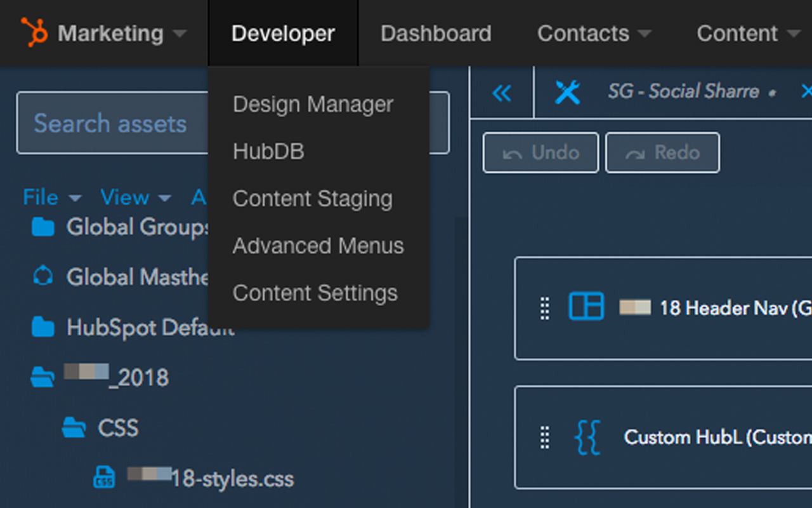Open the 18-styles.css file
Image resolution: width=812 pixels, height=508 pixels.
[211, 478]
